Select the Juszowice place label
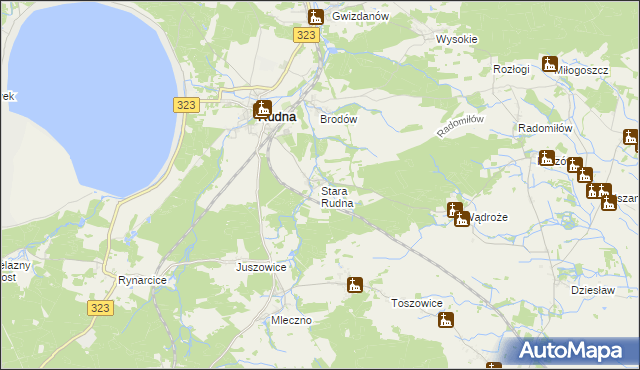Image resolution: width=640 pixels, height=370 pixels. click(x=261, y=267)
